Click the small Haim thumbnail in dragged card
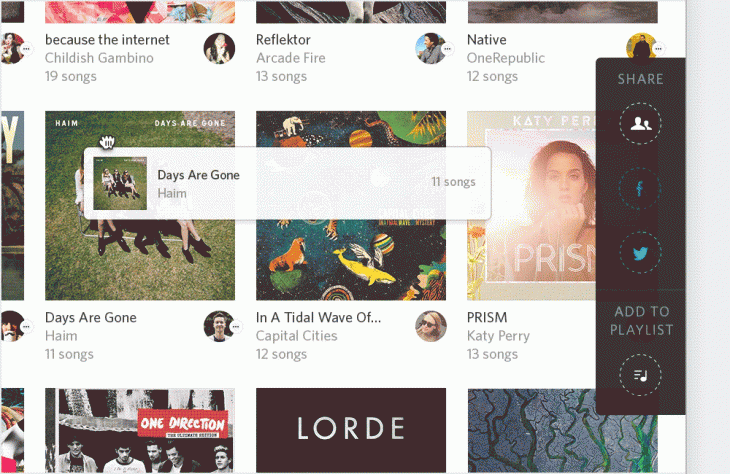This screenshot has width=730, height=474. pyautogui.click(x=120, y=183)
